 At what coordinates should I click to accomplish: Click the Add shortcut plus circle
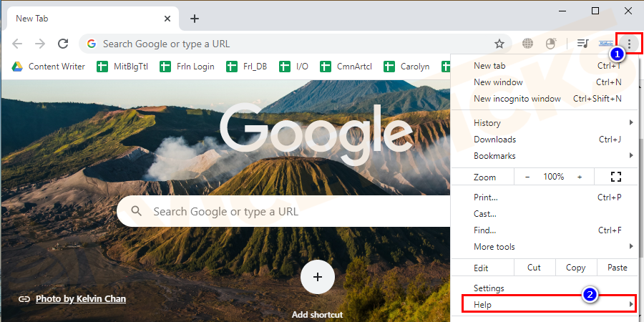click(x=318, y=277)
